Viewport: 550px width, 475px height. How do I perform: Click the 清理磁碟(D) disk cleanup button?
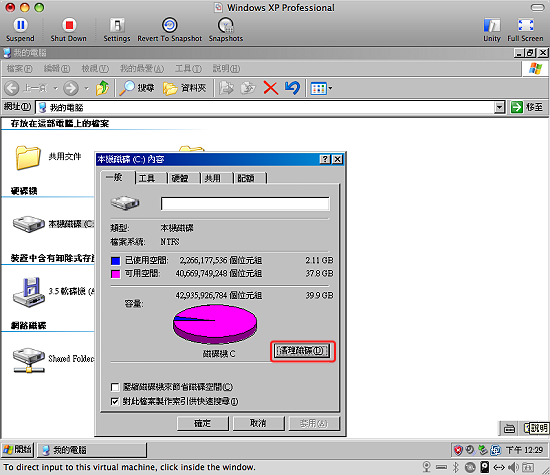302,351
